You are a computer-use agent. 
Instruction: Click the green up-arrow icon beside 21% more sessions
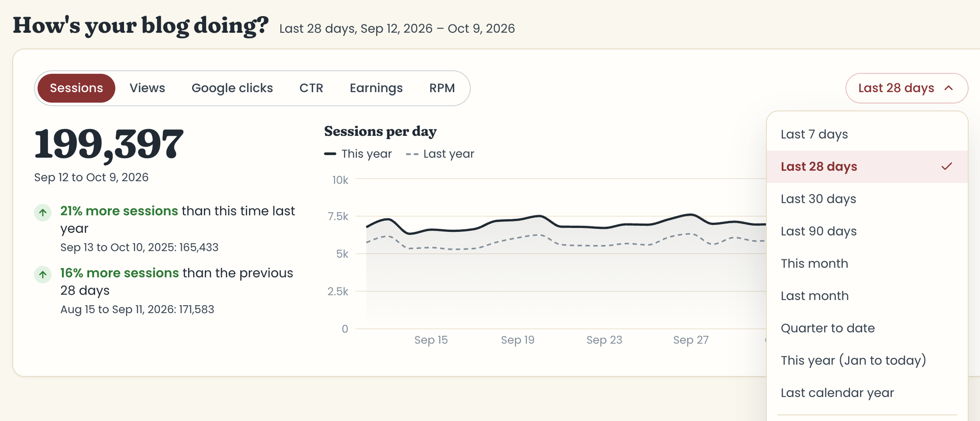click(43, 212)
